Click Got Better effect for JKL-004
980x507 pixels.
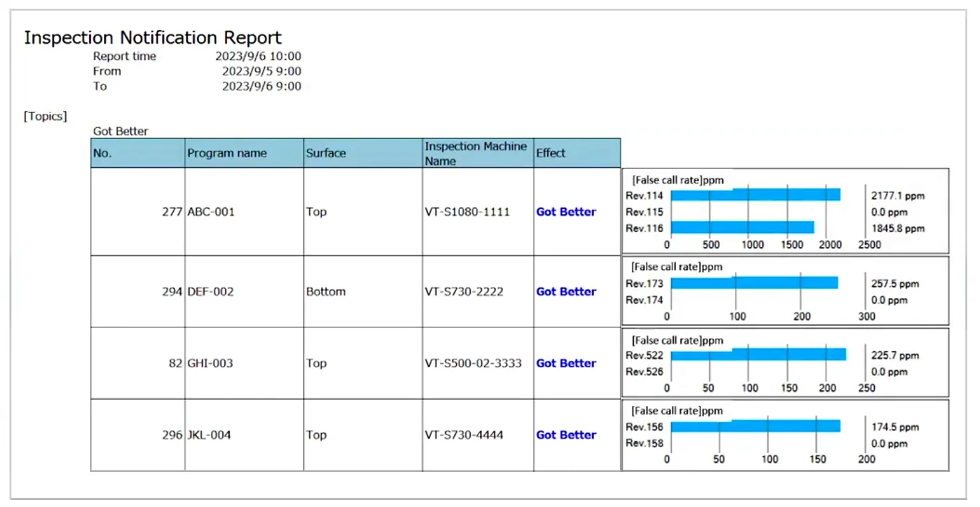tap(566, 435)
